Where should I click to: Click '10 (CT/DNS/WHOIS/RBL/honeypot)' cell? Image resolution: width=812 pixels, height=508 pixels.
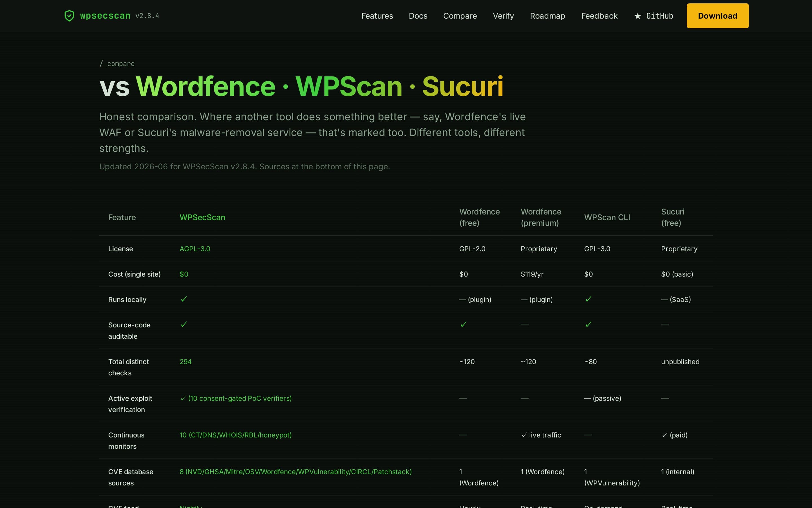click(235, 435)
